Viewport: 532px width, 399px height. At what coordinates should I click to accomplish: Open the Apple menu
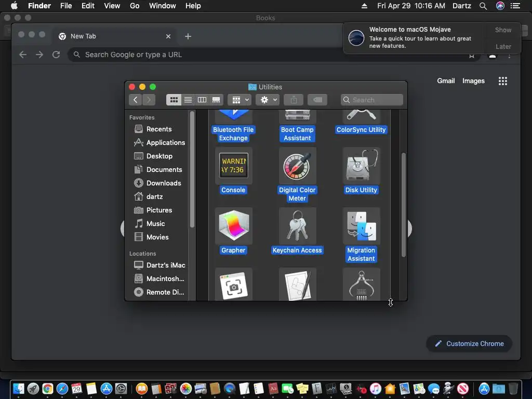(14, 6)
